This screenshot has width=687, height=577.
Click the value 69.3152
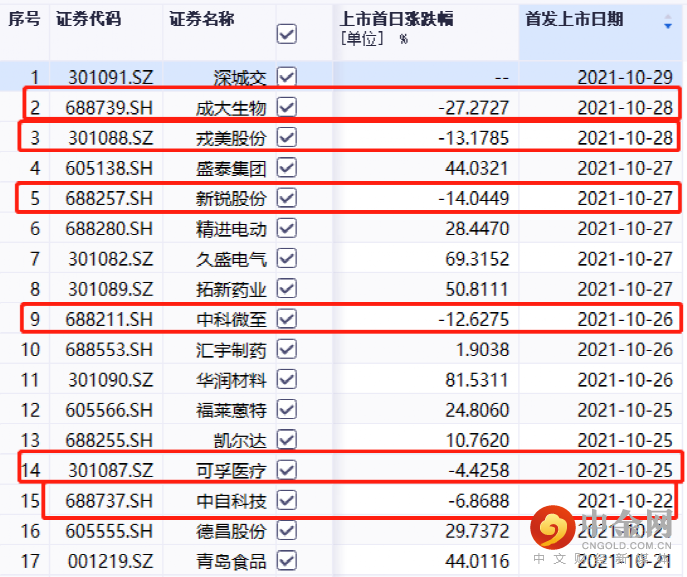click(477, 259)
